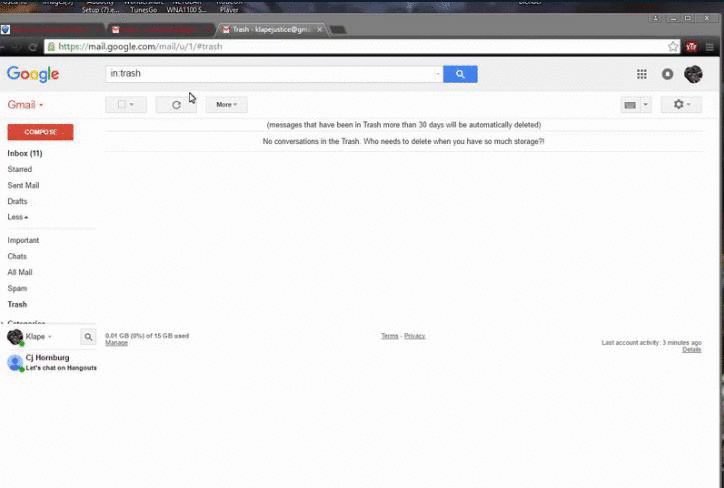Click the Manage storage link
The height and width of the screenshot is (488, 724).
tap(116, 343)
